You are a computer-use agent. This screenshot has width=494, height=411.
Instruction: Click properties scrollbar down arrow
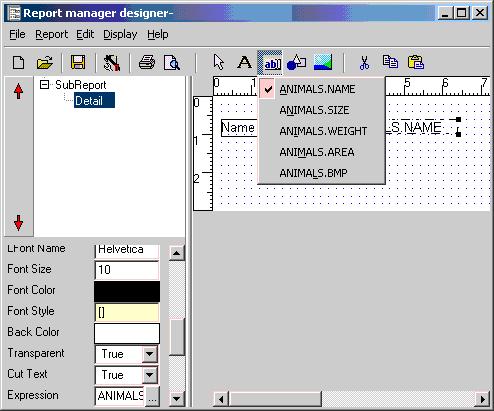tap(177, 398)
